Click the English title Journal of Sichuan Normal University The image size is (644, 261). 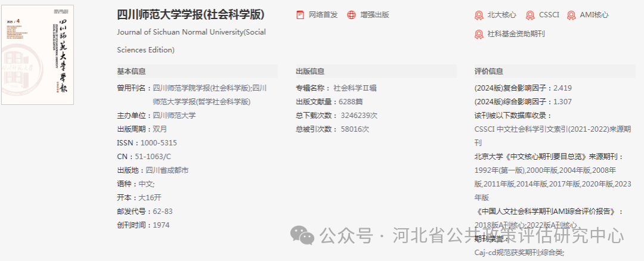191,41
